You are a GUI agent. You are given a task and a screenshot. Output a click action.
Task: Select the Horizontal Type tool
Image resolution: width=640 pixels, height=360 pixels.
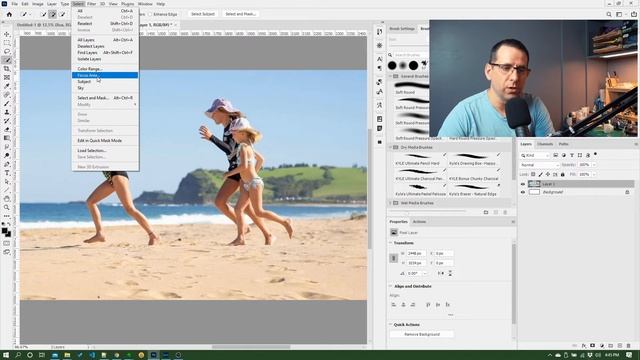click(7, 173)
